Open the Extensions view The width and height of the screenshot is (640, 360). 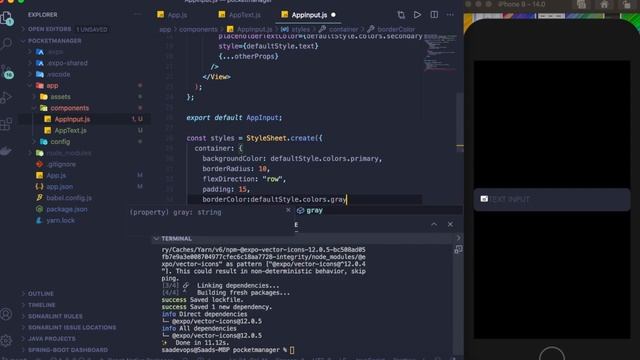[6, 124]
